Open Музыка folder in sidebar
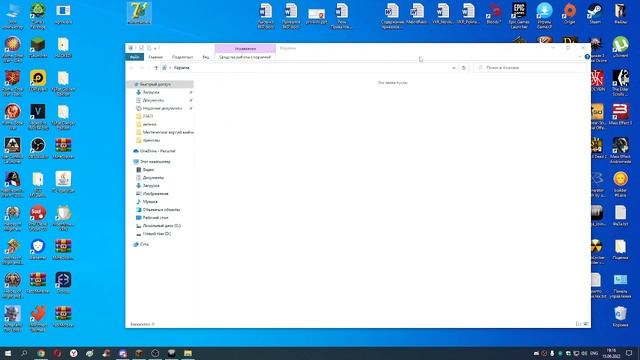Screen dimensions: 640x360 pyautogui.click(x=150, y=202)
